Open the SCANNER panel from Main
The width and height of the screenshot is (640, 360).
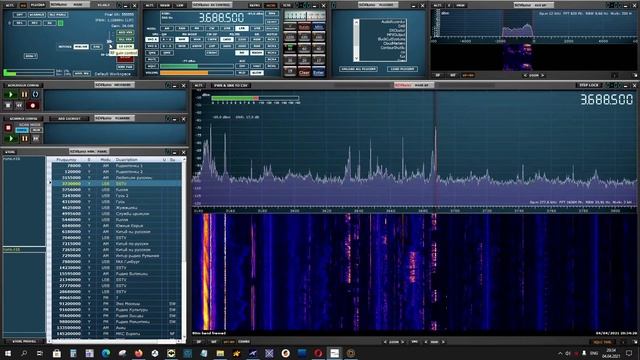pyautogui.click(x=37, y=15)
